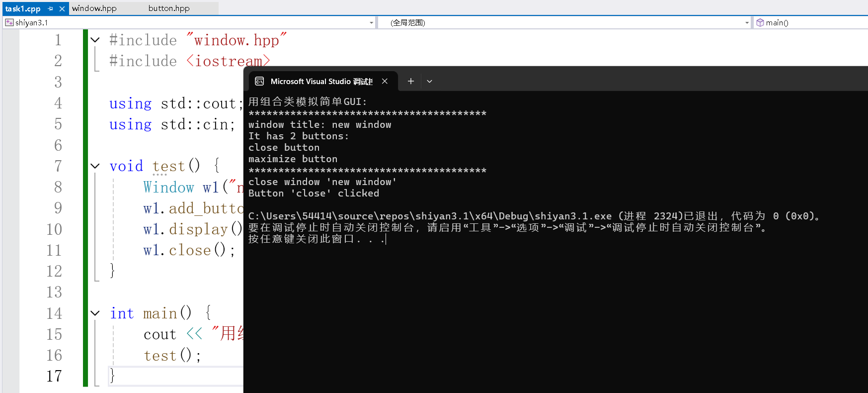Click the 'It has 2 buttons:' console line

299,136
